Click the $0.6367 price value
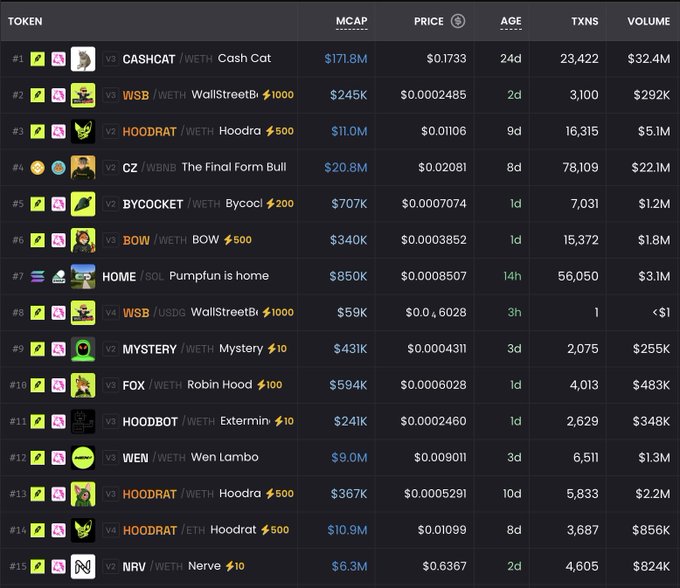Viewport: 680px width, 588px height. (x=445, y=566)
